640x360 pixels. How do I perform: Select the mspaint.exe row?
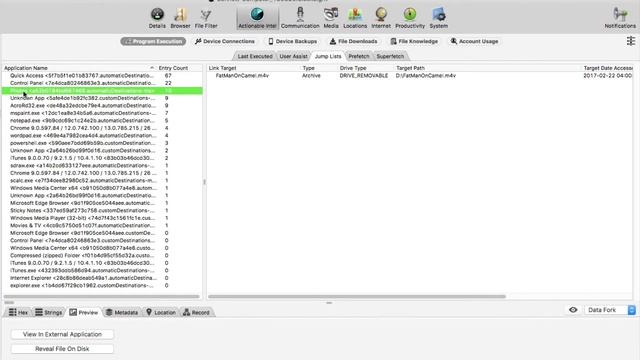click(102, 113)
